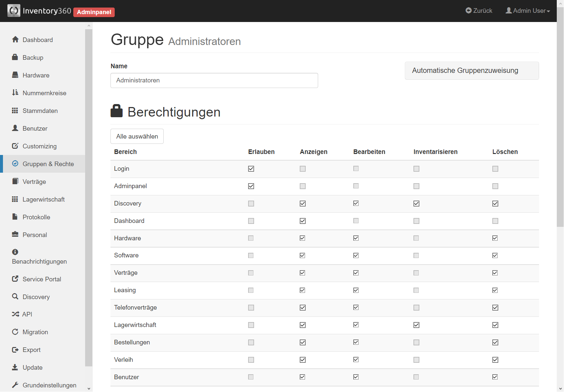Enable Bearbeiten checkbox for Dashboard row
Screen dimensions: 564x392
[356, 221]
